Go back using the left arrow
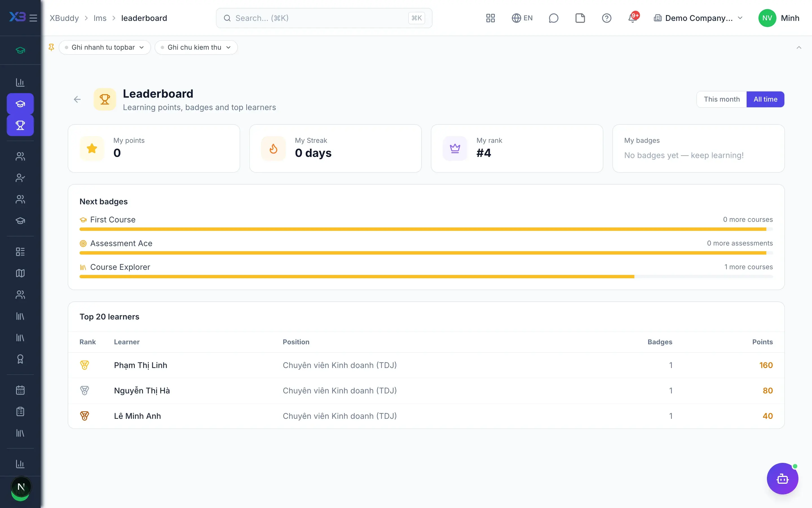 (77, 99)
